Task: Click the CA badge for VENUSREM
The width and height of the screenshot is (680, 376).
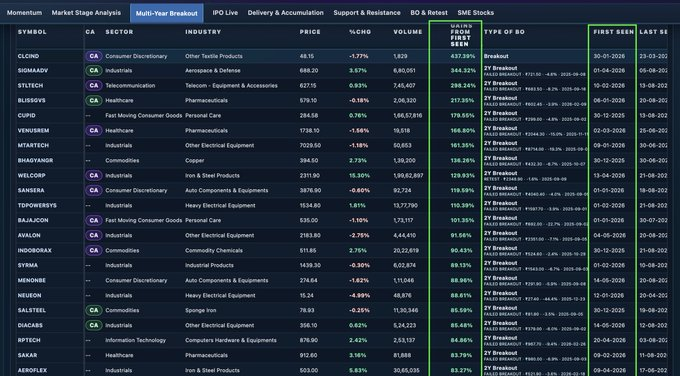Action: [94, 131]
